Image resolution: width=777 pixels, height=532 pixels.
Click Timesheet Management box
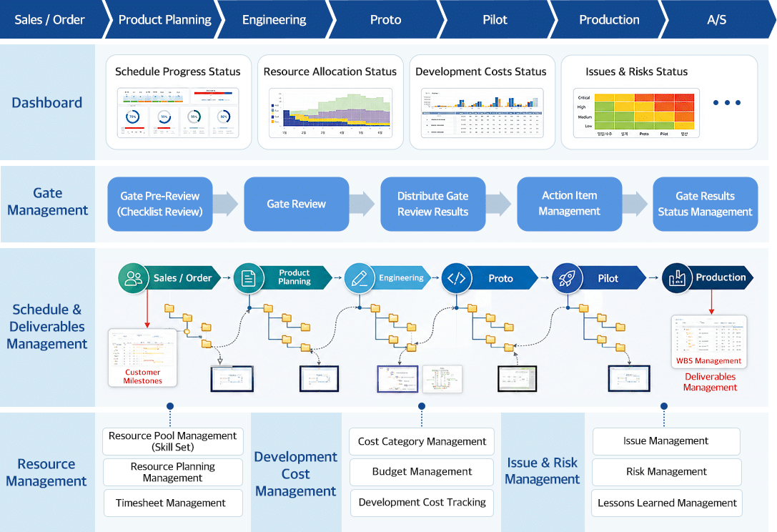(x=172, y=503)
